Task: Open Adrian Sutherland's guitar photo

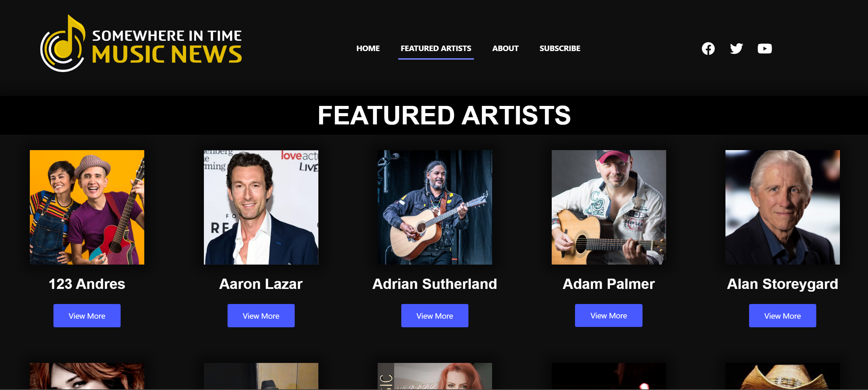Action: [x=435, y=207]
